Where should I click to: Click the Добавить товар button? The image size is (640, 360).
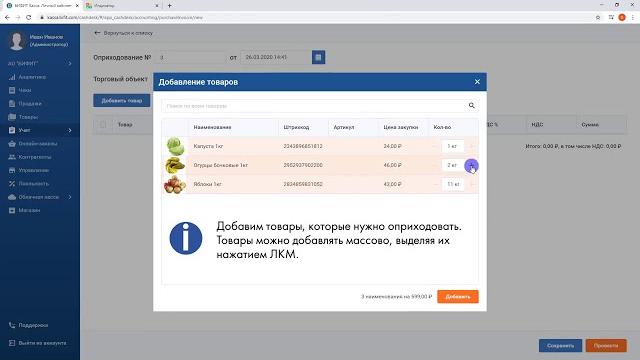[122, 100]
